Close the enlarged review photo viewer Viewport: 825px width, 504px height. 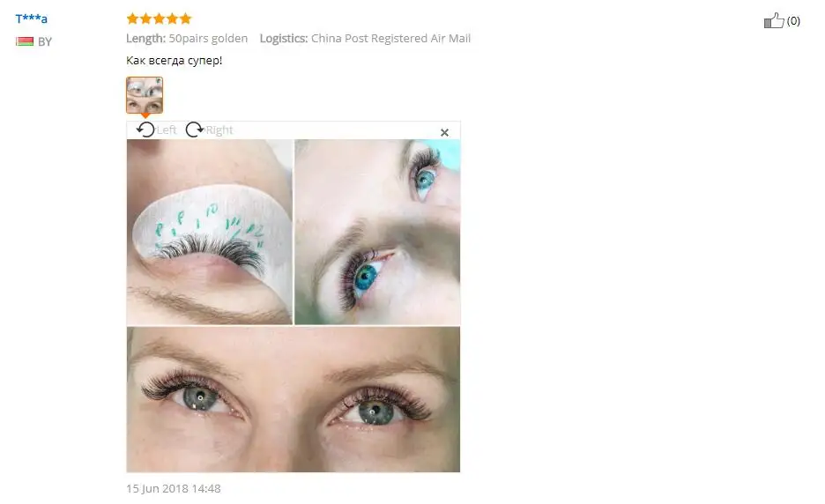[x=444, y=132]
